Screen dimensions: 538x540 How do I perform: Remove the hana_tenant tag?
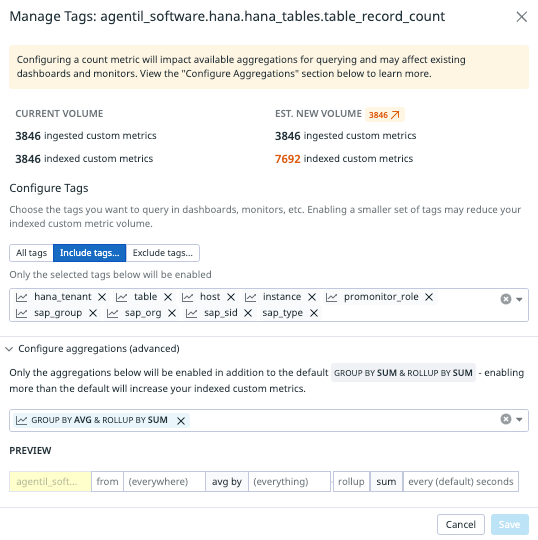[x=102, y=297]
